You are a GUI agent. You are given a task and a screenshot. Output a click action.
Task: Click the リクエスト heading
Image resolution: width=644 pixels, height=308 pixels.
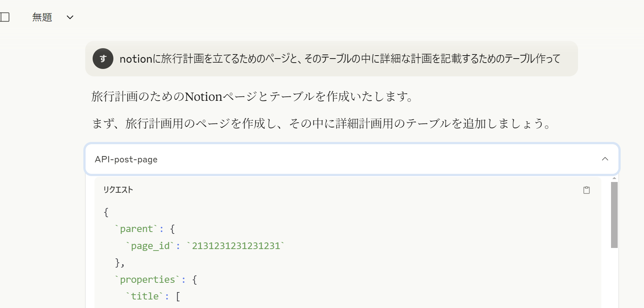click(118, 190)
